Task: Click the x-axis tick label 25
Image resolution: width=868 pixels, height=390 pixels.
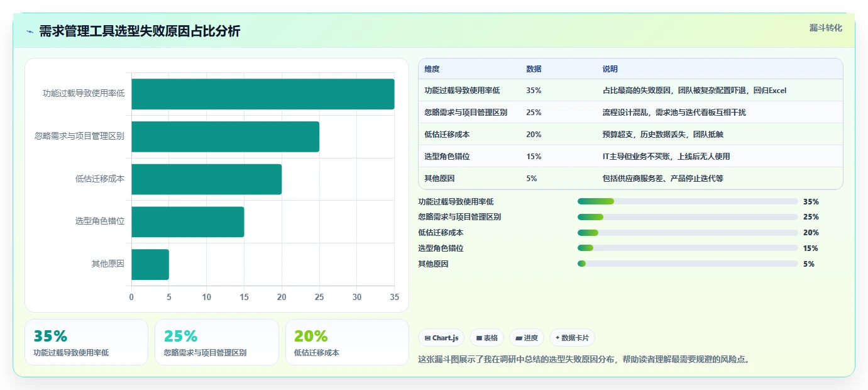Action: pyautogui.click(x=319, y=297)
